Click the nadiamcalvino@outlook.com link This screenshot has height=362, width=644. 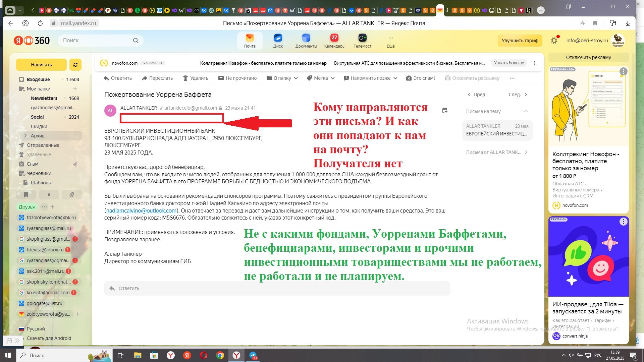(141, 210)
